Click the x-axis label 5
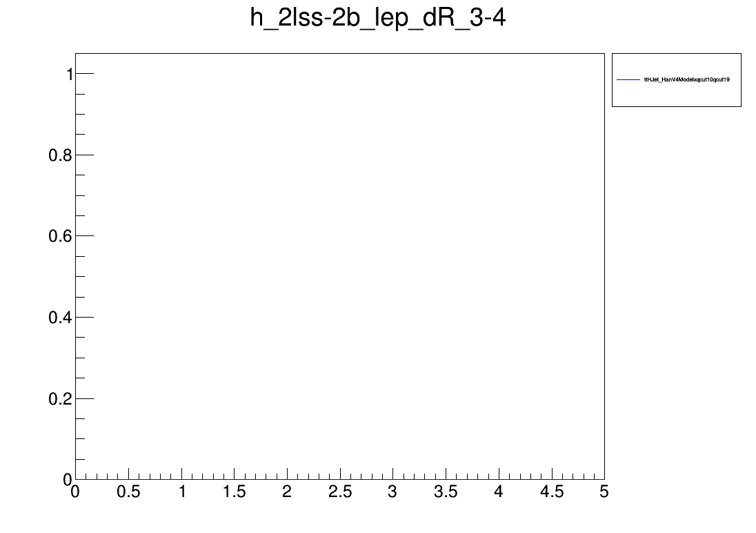The height and width of the screenshot is (533, 756). [x=604, y=492]
